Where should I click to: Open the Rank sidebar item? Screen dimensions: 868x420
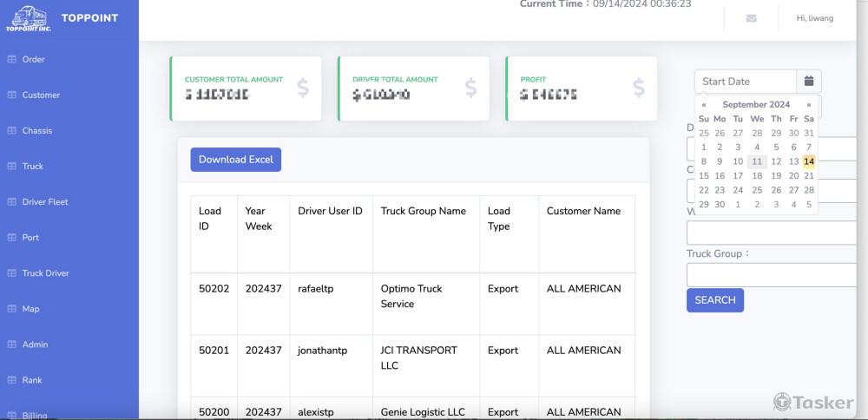(x=31, y=380)
